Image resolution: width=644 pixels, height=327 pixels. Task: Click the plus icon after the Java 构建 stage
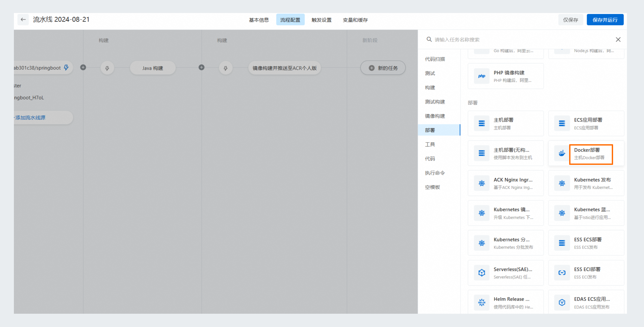[x=201, y=68]
